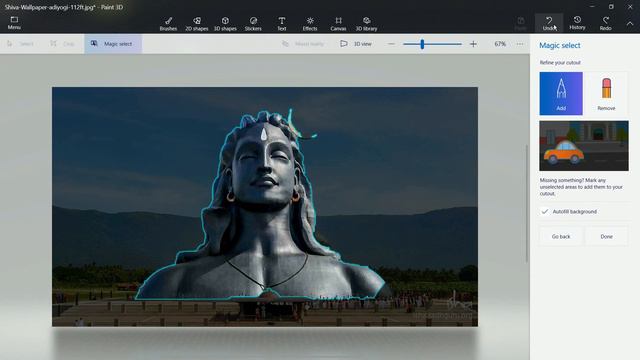Click the car tutorial thumbnail
The image size is (640, 360).
click(x=584, y=146)
